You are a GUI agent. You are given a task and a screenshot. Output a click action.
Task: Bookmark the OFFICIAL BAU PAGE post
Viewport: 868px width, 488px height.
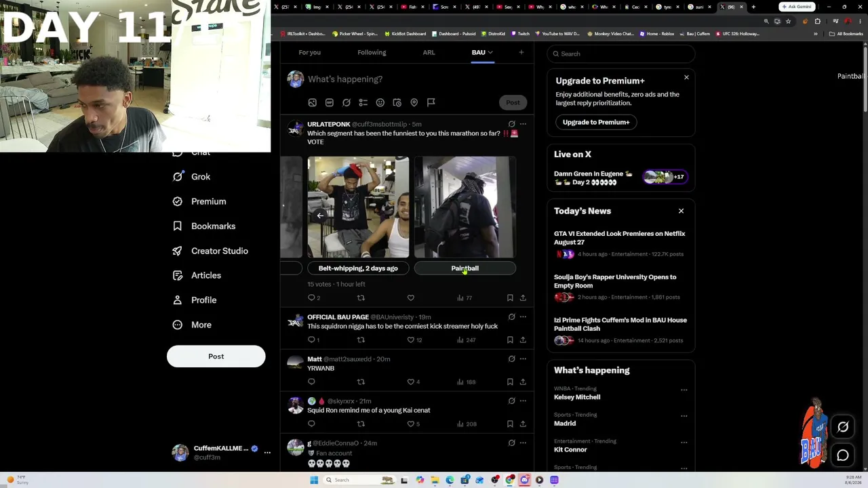(x=510, y=340)
